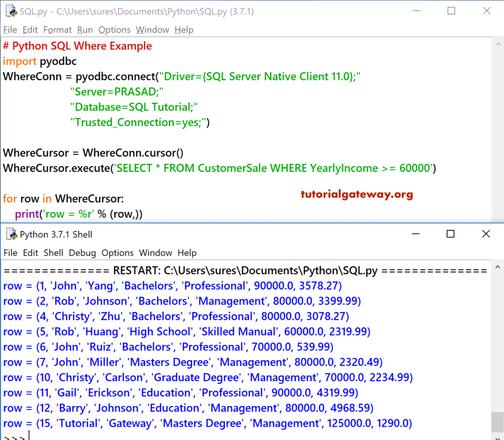Screen dimensions: 504x440
Task: Click the editor scrollbar up arrow
Action: (x=498, y=43)
